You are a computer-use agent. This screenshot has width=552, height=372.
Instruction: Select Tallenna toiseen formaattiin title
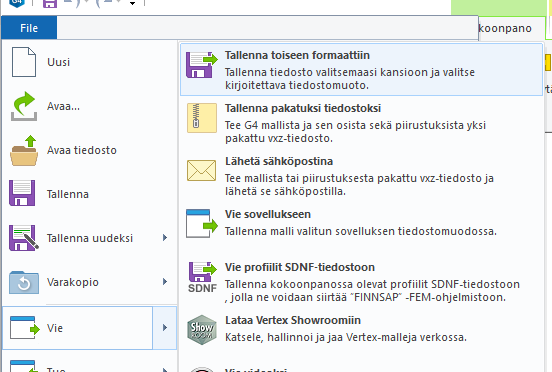[x=297, y=55]
